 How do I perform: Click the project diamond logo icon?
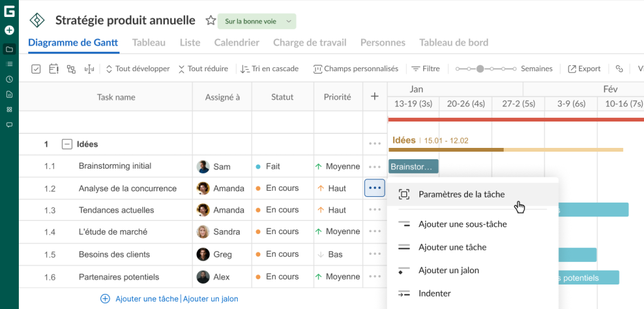(37, 20)
